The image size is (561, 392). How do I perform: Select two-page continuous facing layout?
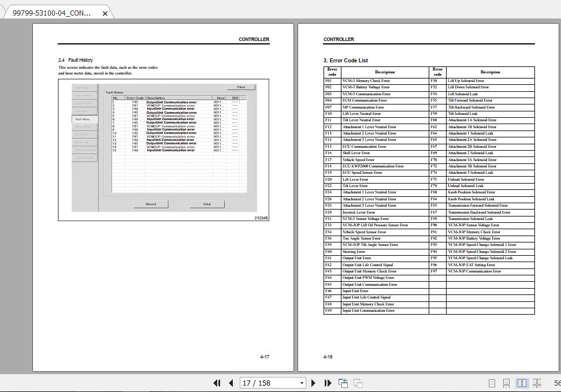pos(537,383)
